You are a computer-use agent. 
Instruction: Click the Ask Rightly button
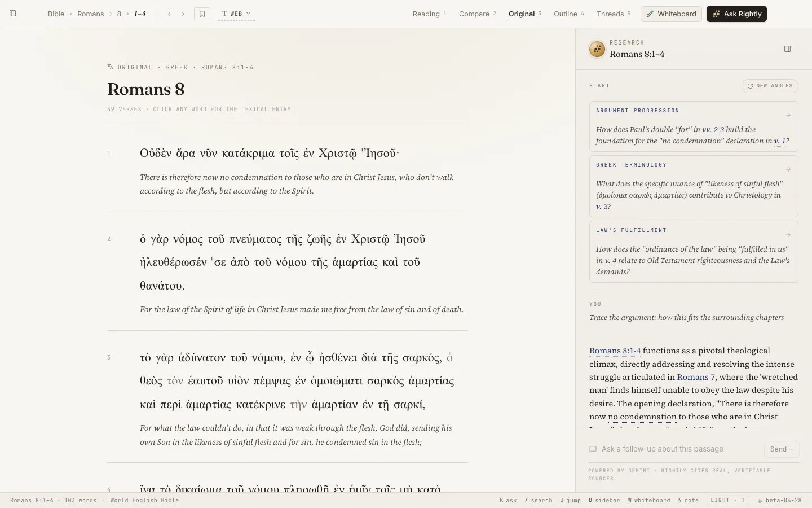pyautogui.click(x=736, y=14)
